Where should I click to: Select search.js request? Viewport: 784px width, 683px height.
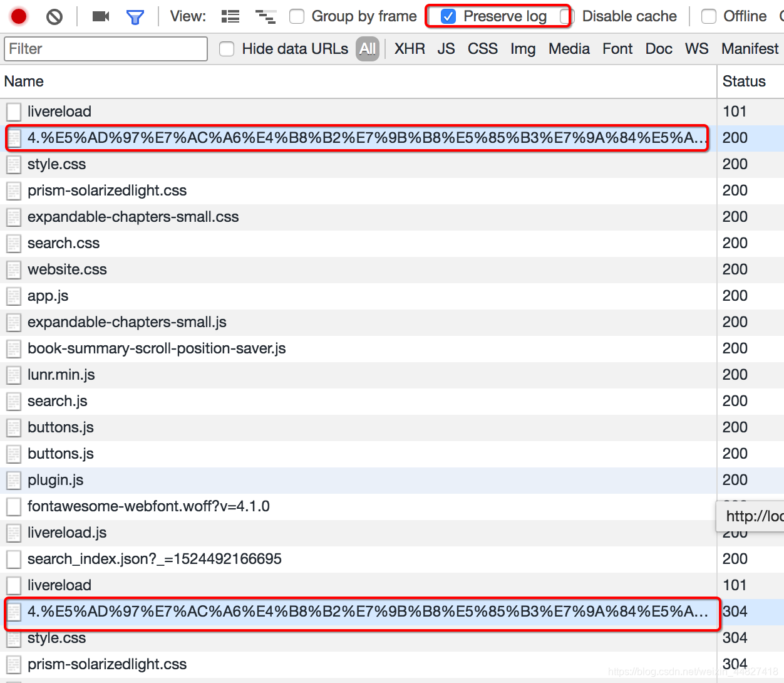[x=392, y=401]
